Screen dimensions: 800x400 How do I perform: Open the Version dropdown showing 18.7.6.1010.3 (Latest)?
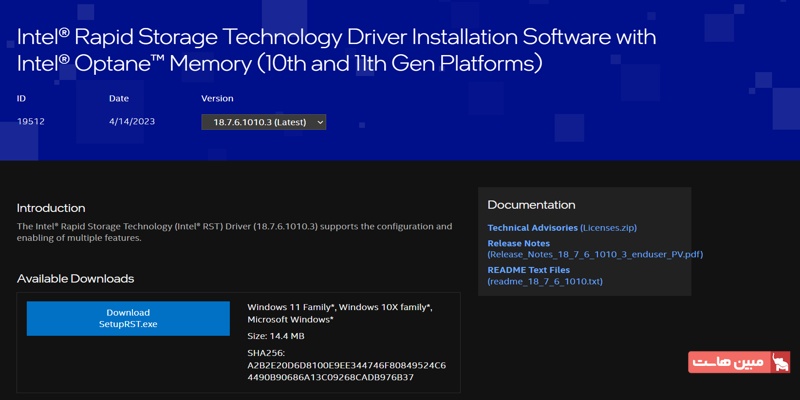click(x=263, y=122)
